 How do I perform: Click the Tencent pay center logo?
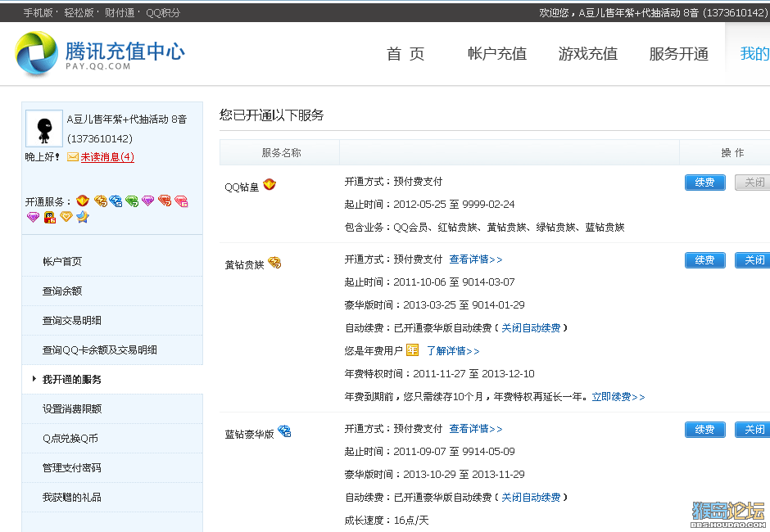tap(100, 53)
